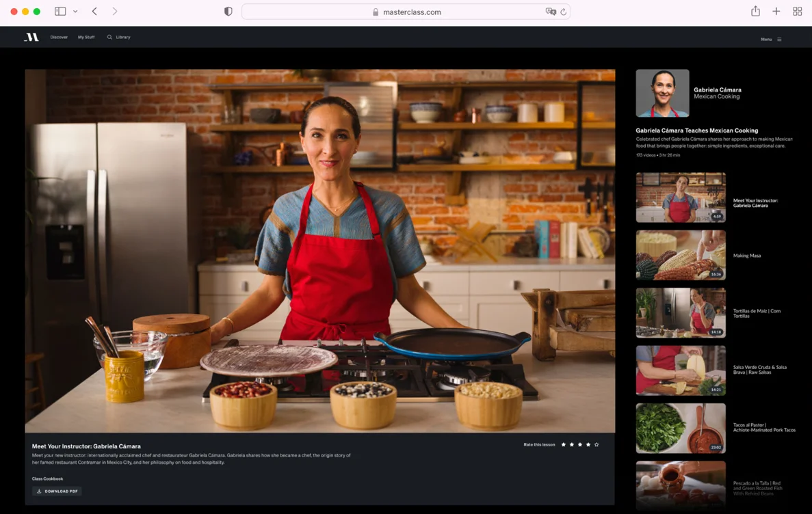812x514 pixels.
Task: Open the Library search icon
Action: [x=109, y=38]
